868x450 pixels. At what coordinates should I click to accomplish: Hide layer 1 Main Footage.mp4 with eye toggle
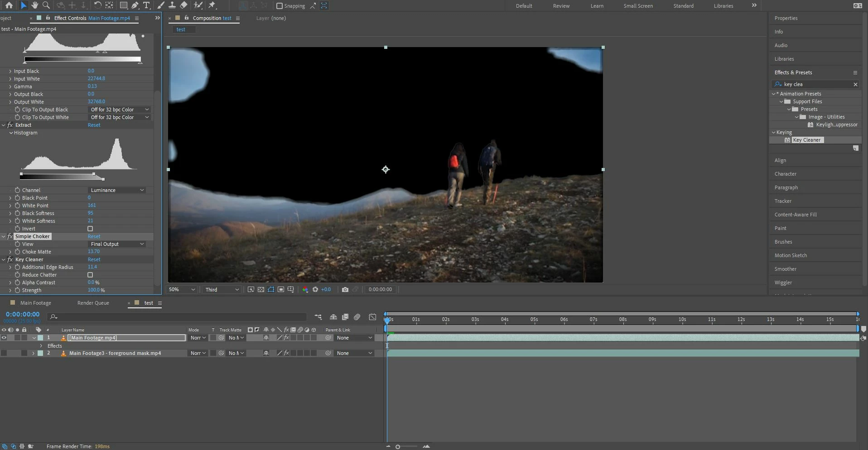tap(4, 338)
